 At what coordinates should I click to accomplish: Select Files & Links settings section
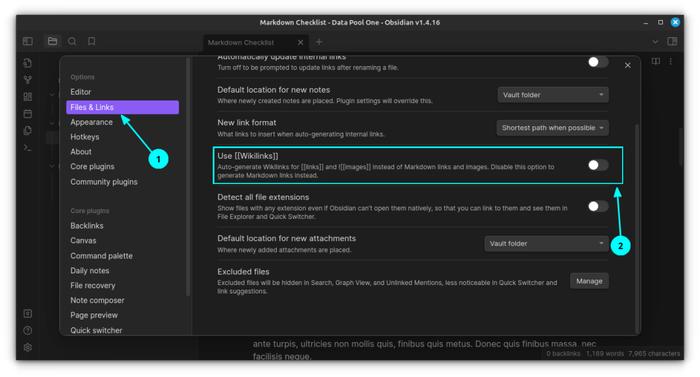coord(122,107)
